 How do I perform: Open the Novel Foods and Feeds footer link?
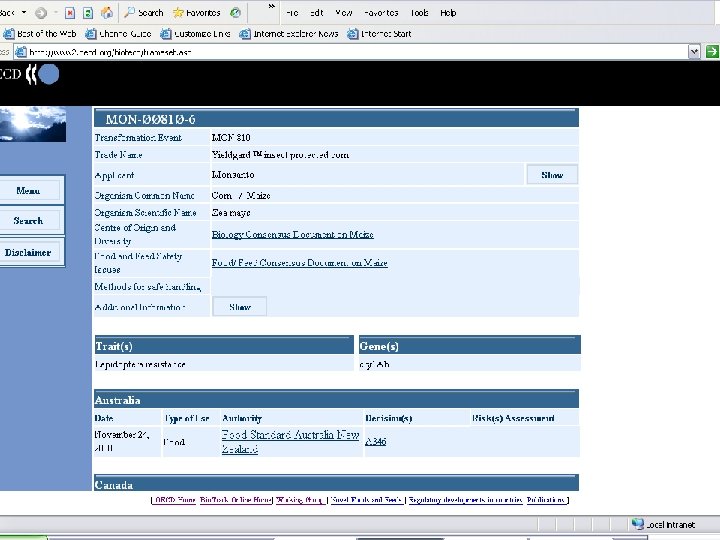click(x=366, y=500)
